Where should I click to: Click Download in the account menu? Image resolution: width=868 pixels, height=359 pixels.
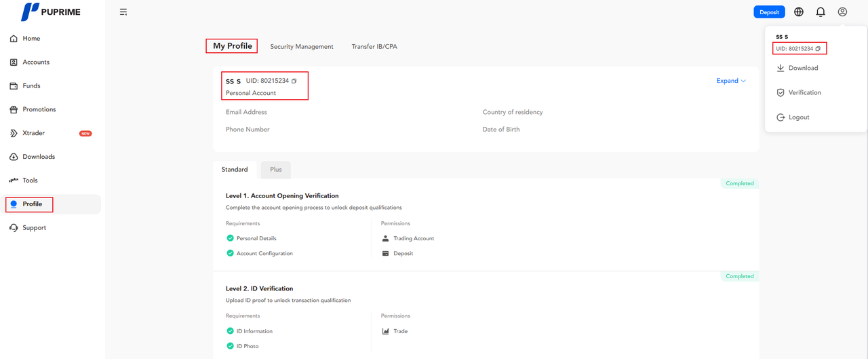click(802, 68)
